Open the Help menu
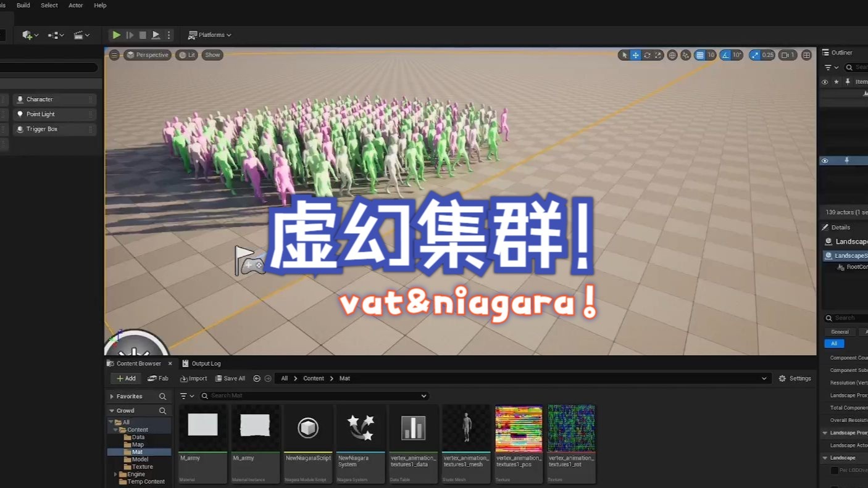 (100, 5)
